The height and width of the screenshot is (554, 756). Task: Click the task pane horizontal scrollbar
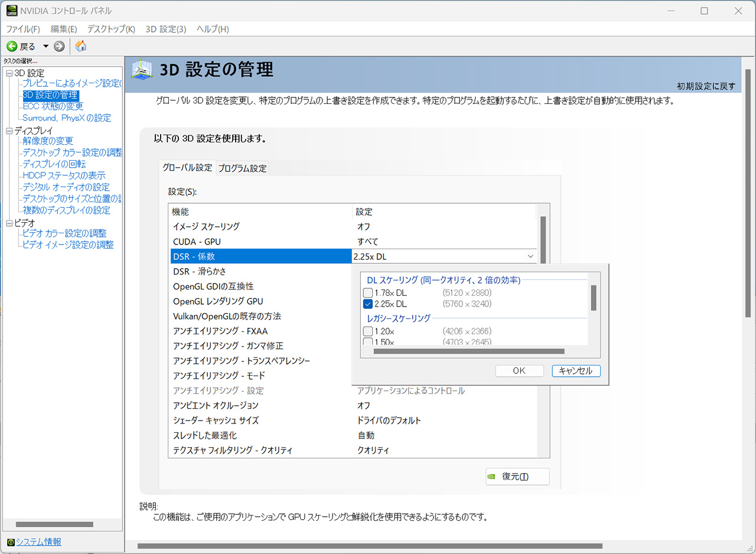pyautogui.click(x=54, y=524)
